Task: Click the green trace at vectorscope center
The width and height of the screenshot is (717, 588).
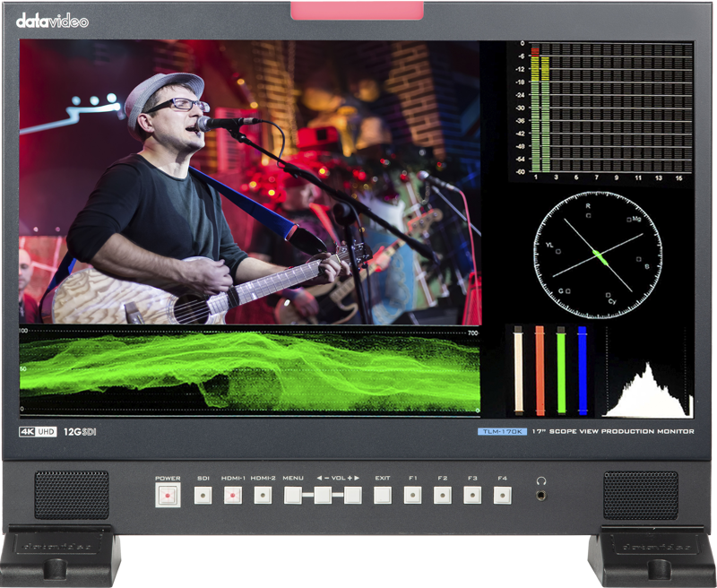Action: 600,257
